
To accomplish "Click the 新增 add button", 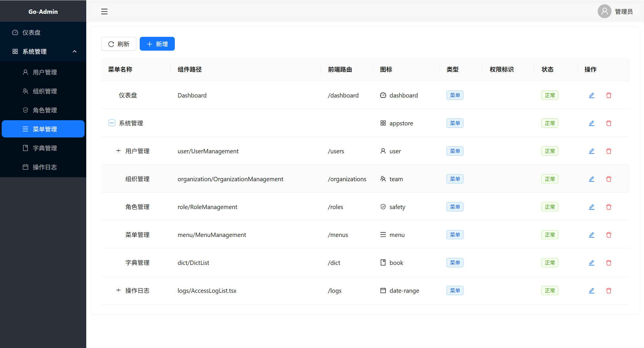I will (x=157, y=44).
